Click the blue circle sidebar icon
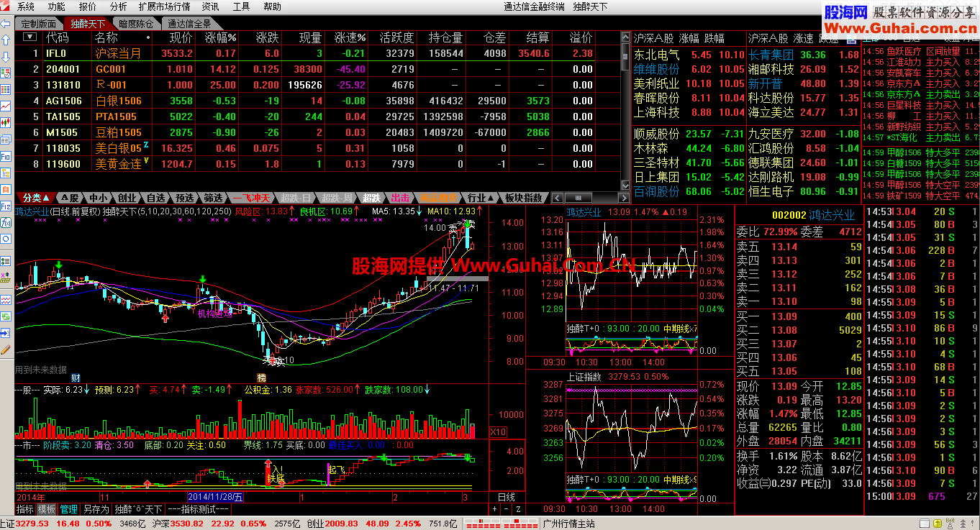980x530 pixels. point(6,239)
